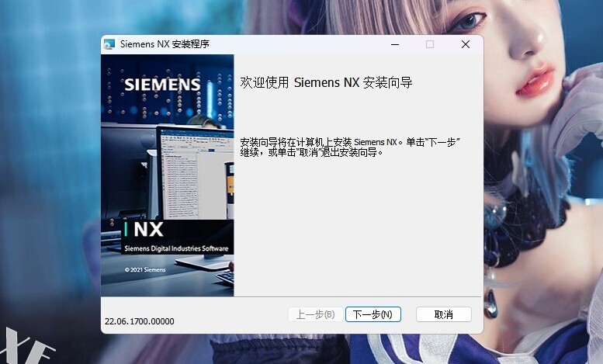The width and height of the screenshot is (603, 364).
Task: Click the disabled 上一步(B) button
Action: pos(316,314)
